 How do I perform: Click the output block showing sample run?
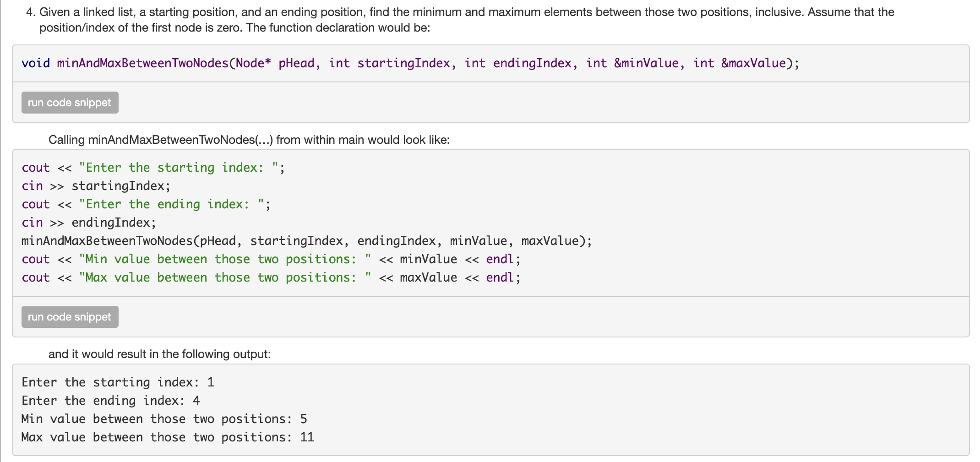[x=168, y=409]
